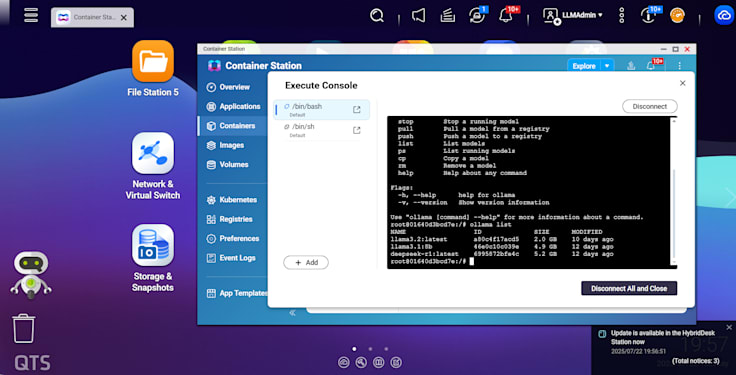The width and height of the screenshot is (736, 375).
Task: Click deepseek-r1:latest in the terminal output
Action: 421,254
